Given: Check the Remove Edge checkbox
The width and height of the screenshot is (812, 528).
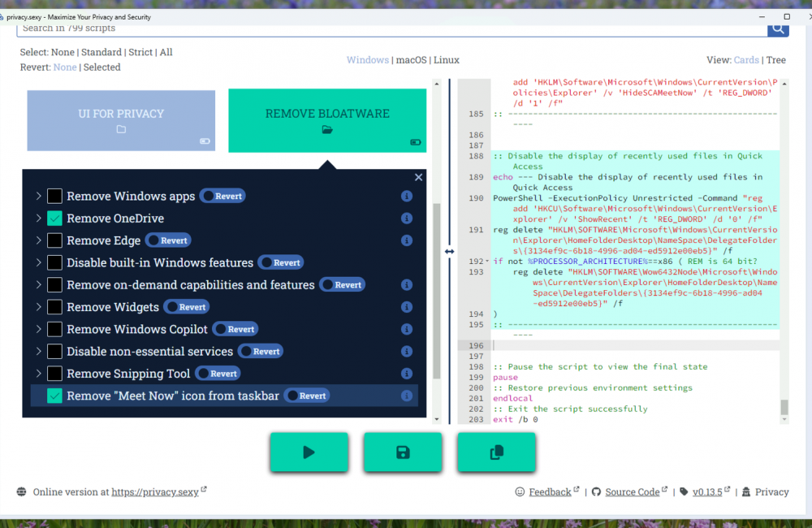Looking at the screenshot, I should click(54, 240).
